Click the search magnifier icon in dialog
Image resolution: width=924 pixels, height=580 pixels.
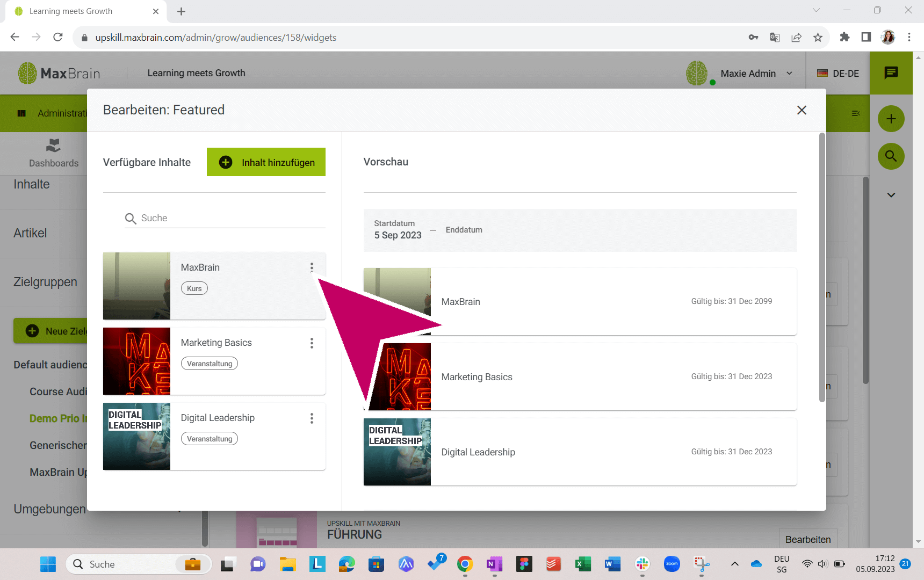coord(131,219)
